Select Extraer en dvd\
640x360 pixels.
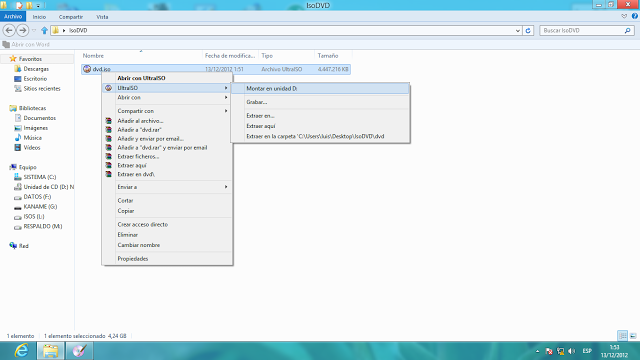(x=167, y=174)
